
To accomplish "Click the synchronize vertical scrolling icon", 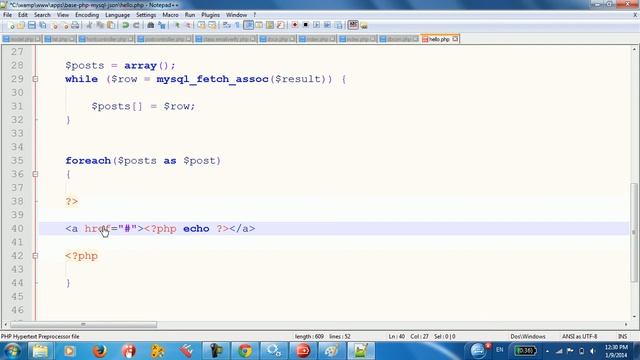I will tap(202, 25).
